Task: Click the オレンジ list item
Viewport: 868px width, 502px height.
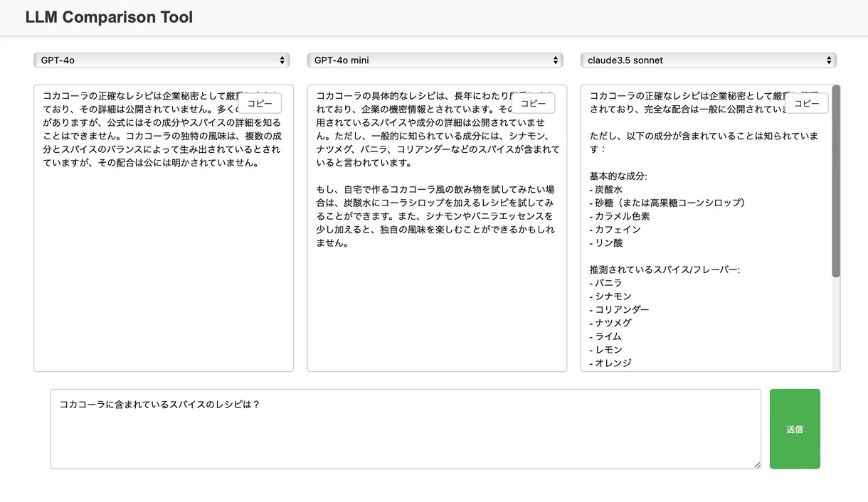Action: click(x=610, y=363)
